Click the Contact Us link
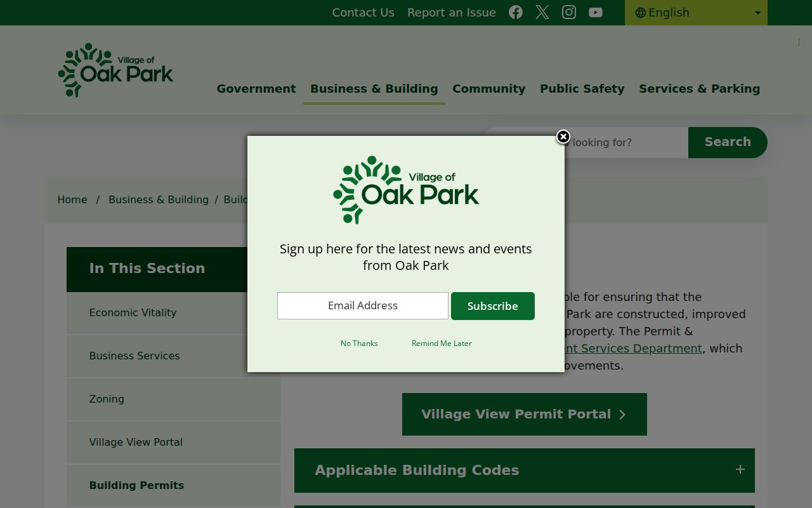The width and height of the screenshot is (812, 508). coord(363,13)
